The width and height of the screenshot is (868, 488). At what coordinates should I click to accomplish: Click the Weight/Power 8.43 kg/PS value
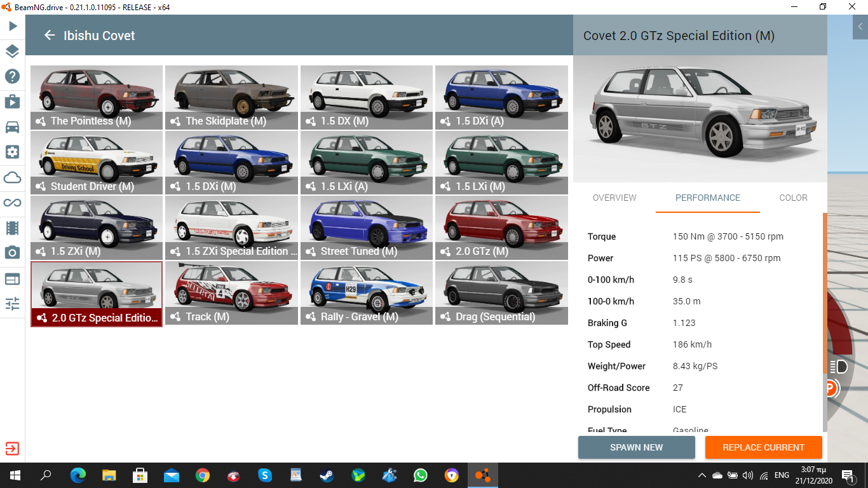[696, 366]
